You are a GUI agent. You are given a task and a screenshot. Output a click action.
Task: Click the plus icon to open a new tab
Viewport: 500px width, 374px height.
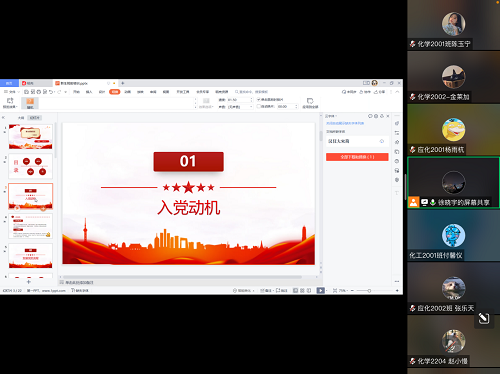pos(123,83)
